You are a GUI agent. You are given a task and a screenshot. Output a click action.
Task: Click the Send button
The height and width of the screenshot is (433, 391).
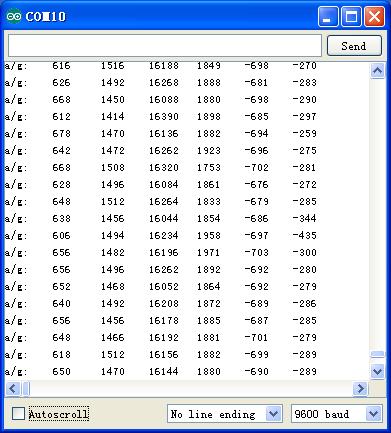[x=354, y=46]
